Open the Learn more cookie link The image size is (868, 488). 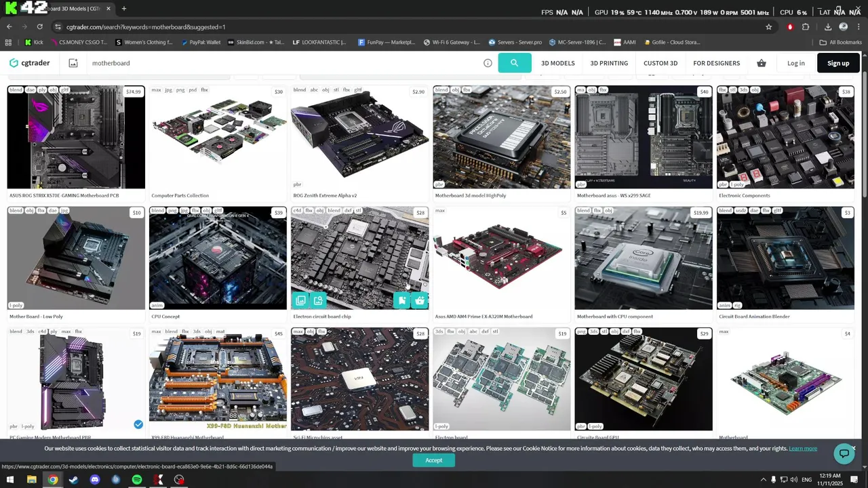pyautogui.click(x=803, y=449)
